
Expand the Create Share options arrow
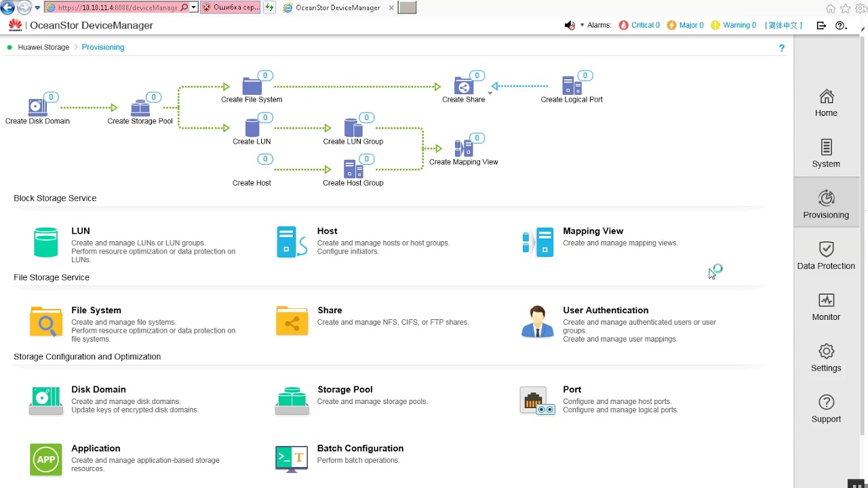point(490,93)
